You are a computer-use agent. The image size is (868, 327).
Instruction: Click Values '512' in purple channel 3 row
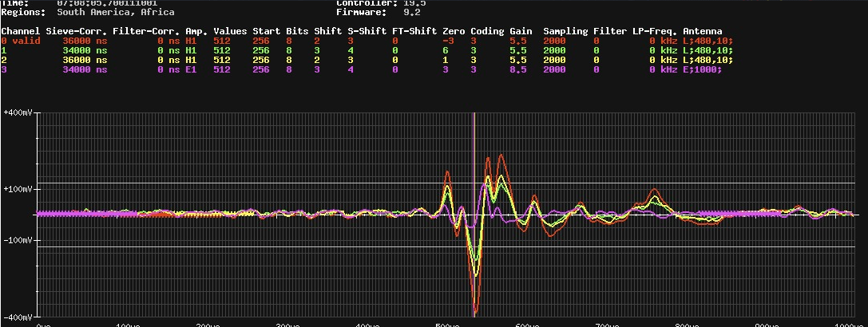[222, 69]
